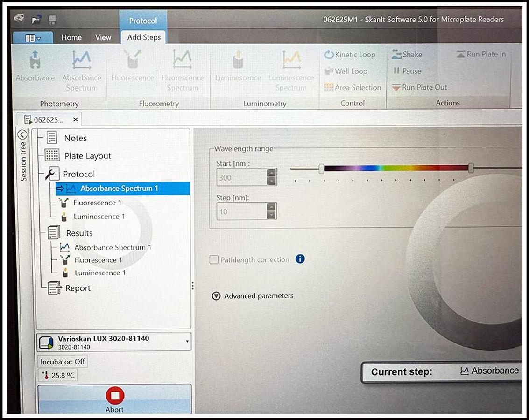Click the Fluorescence icon in the Fluorometry group
This screenshot has height=420, width=529.
click(132, 61)
